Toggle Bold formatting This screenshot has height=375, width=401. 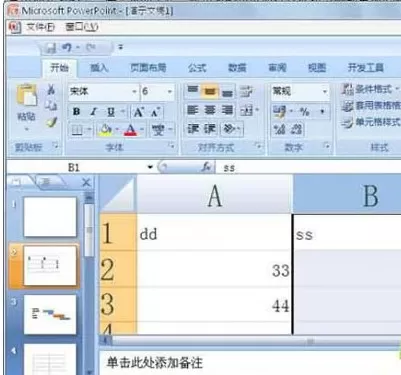click(76, 112)
